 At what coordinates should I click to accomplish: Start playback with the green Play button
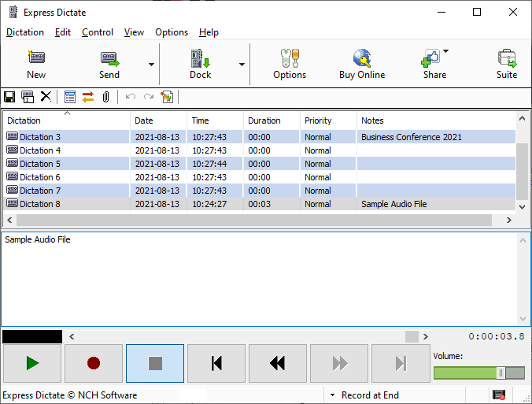(x=32, y=363)
